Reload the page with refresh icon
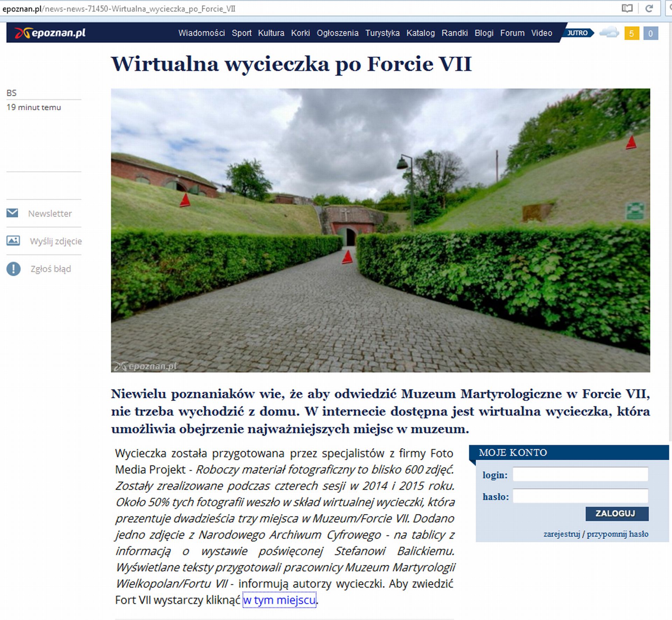This screenshot has height=620, width=672. point(649,8)
